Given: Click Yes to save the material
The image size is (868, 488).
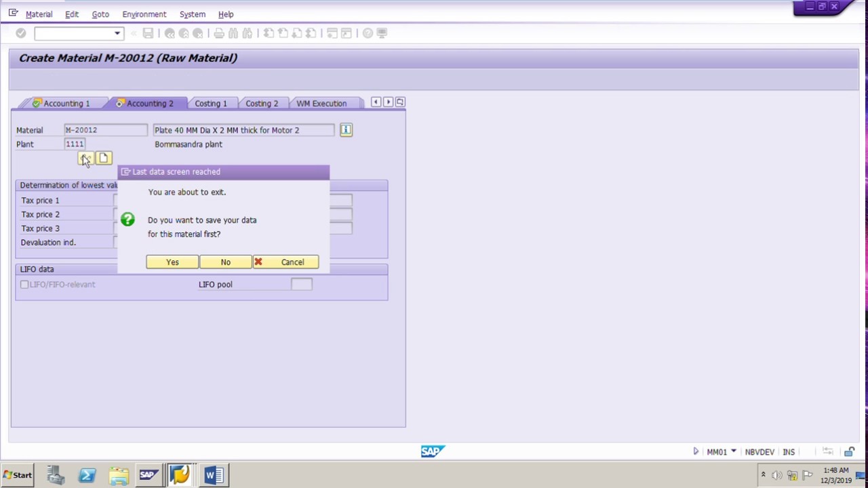Looking at the screenshot, I should pyautogui.click(x=172, y=262).
